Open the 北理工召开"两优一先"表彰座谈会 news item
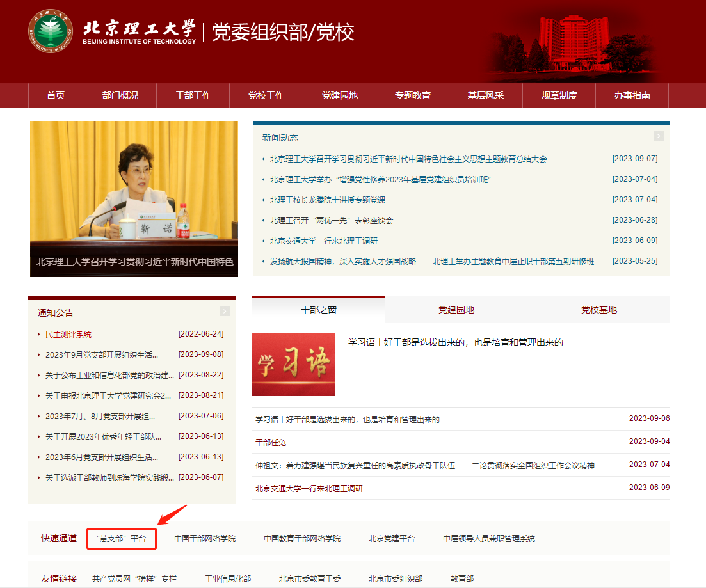706x588 pixels. pyautogui.click(x=332, y=221)
